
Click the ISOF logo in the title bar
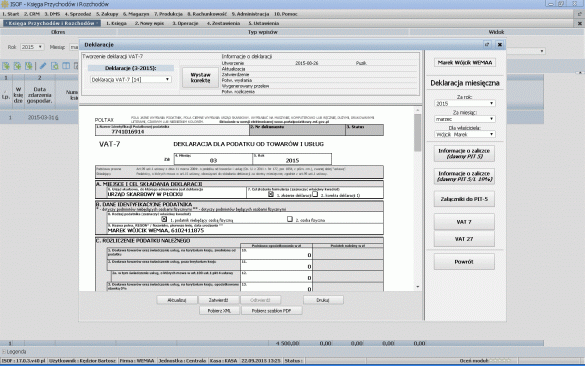(x=5, y=4)
